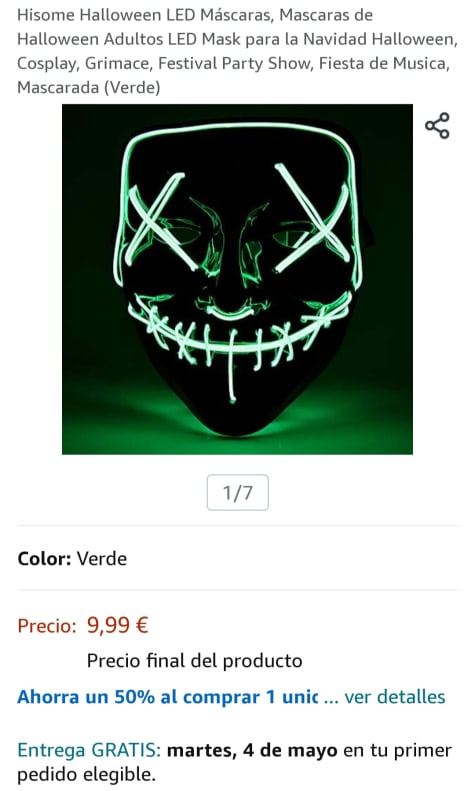Tap the 'Color:' label

tap(44, 558)
